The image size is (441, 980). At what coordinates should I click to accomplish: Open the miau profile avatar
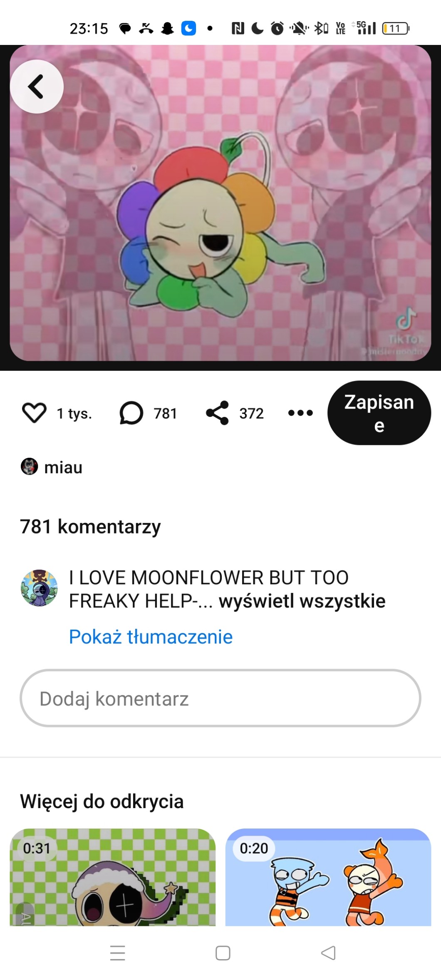pos(29,467)
